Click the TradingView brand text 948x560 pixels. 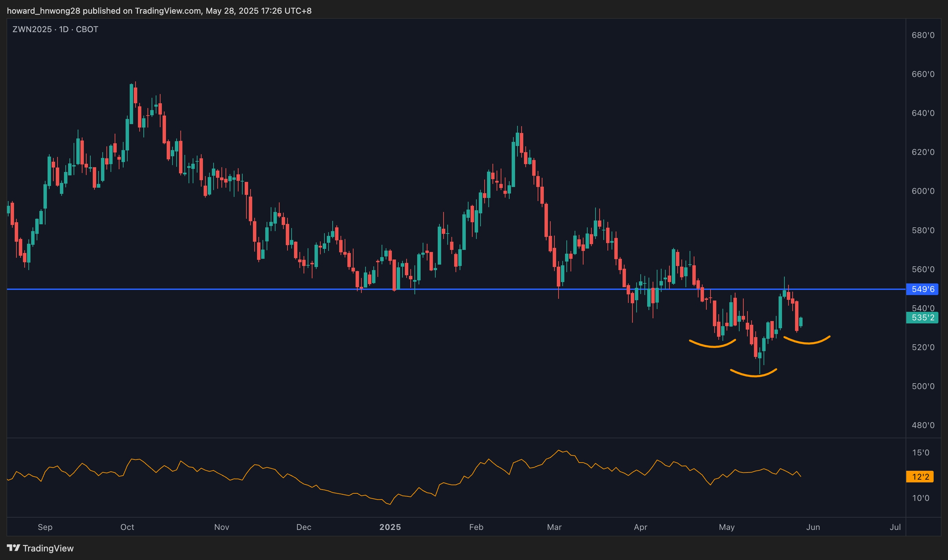click(48, 548)
